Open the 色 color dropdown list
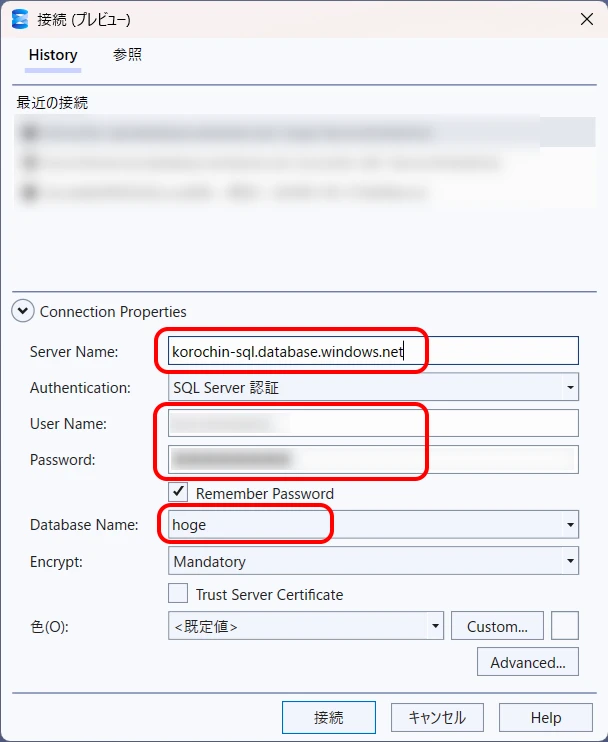The height and width of the screenshot is (742, 608). 436,627
